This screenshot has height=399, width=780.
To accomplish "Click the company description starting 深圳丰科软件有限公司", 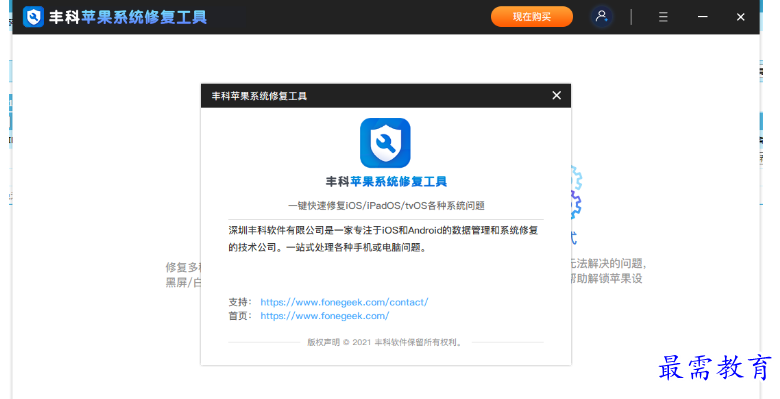I will click(x=383, y=239).
